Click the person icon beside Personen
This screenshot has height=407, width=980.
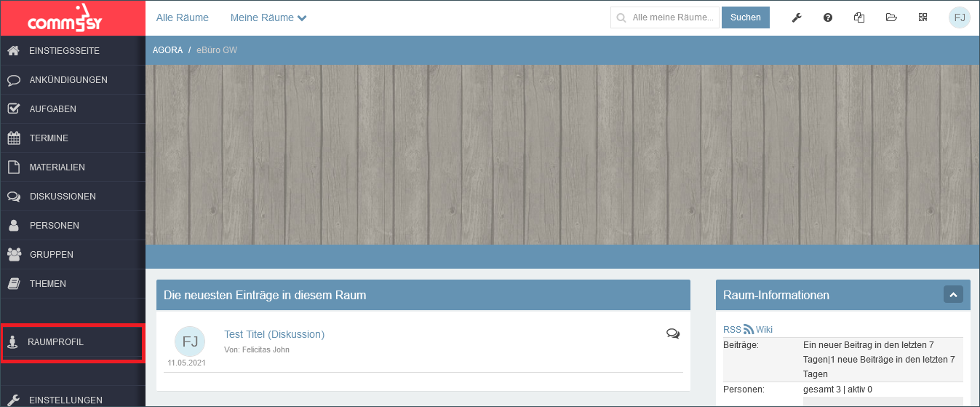coord(13,226)
